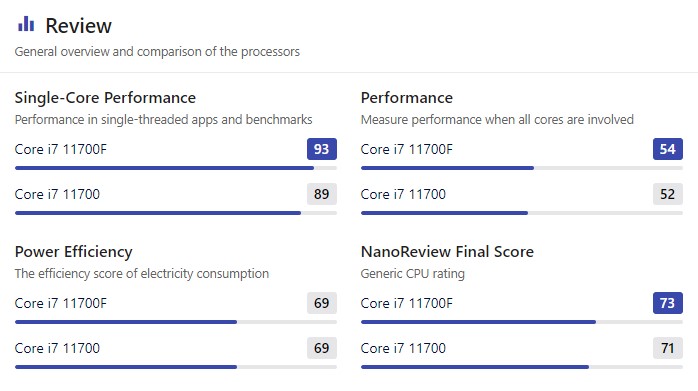Image resolution: width=698 pixels, height=391 pixels.
Task: Click the NanoReview Final Score badge 73
Action: point(667,303)
